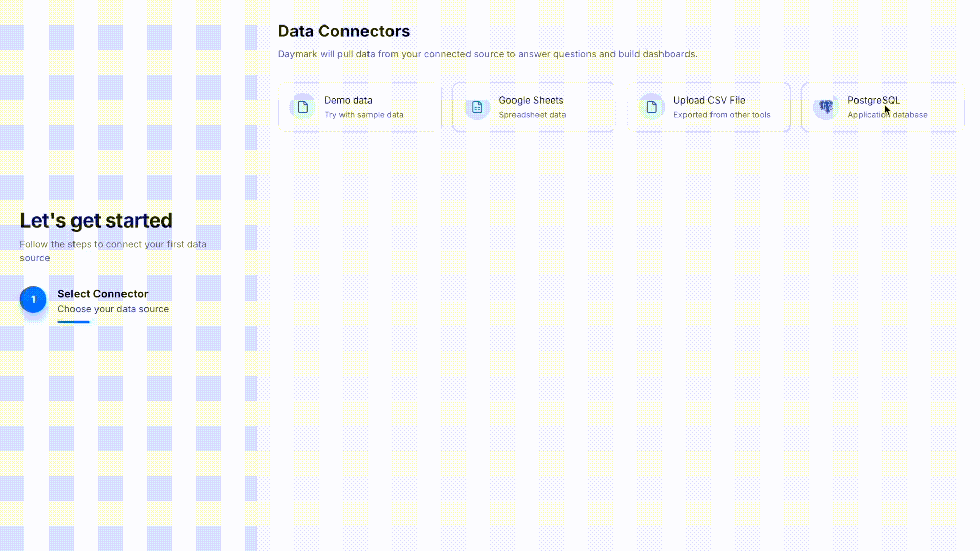Choose the Upload CSV File connector
This screenshot has height=551, width=980.
point(708,107)
